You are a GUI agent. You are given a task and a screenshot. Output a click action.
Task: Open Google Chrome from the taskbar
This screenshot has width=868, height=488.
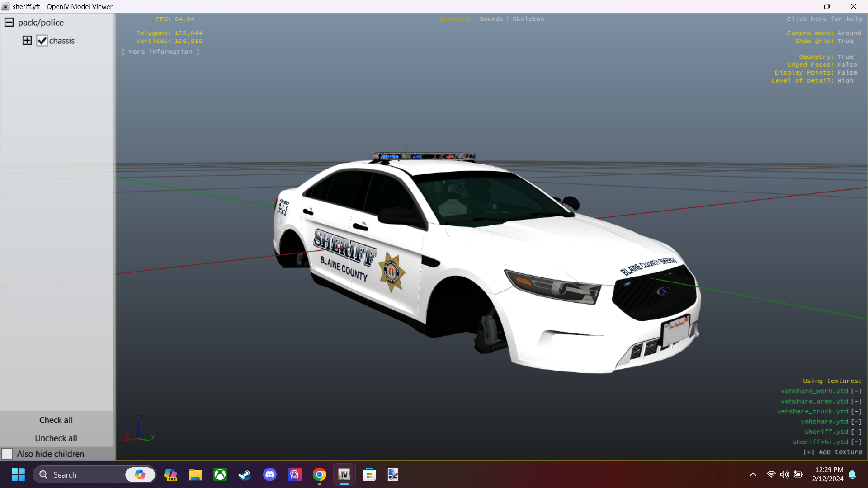coord(320,475)
